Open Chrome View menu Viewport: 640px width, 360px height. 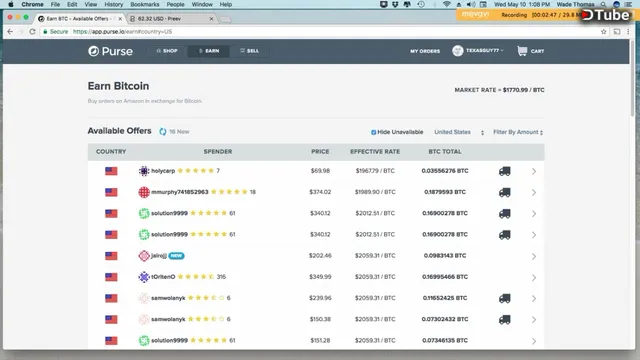click(91, 4)
